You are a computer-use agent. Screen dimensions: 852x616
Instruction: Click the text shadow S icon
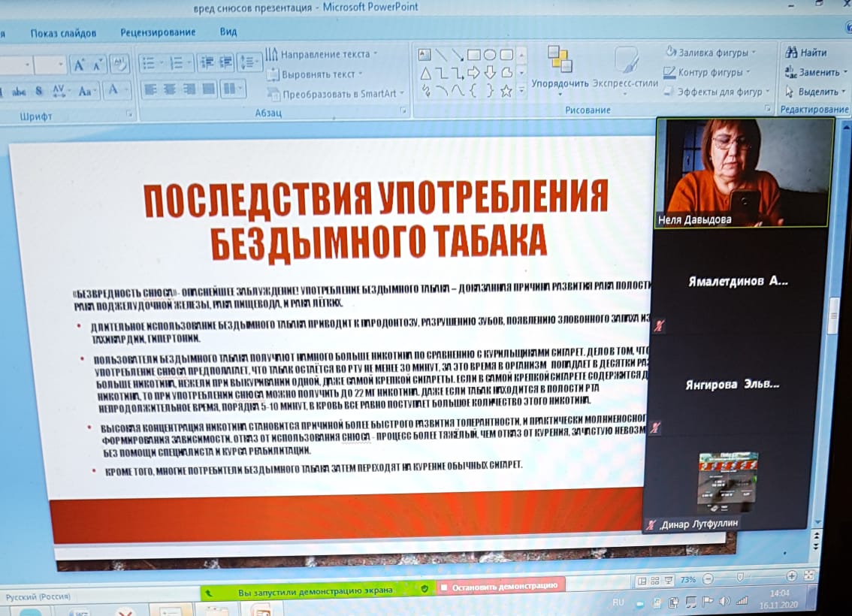coord(38,91)
